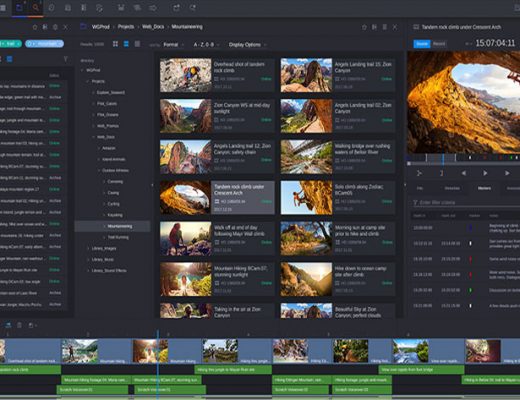520x400 pixels.
Task: Open the Metadata tab below the viewer
Action: [452, 188]
